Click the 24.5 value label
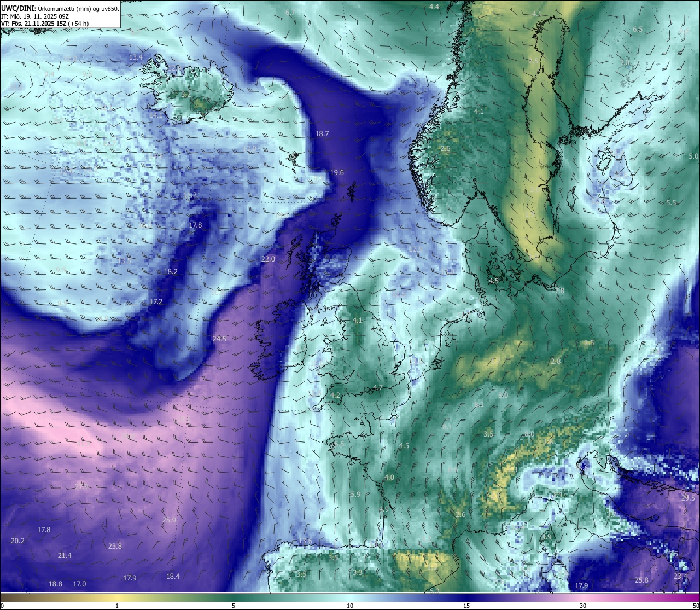This screenshot has width=700, height=610. tap(219, 339)
